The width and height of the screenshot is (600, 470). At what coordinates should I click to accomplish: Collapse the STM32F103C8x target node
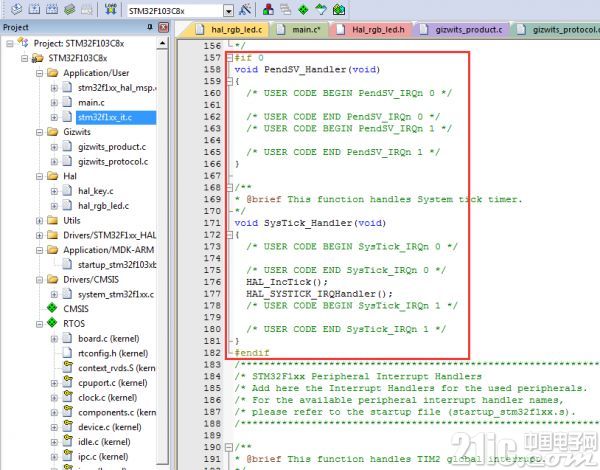click(25, 58)
